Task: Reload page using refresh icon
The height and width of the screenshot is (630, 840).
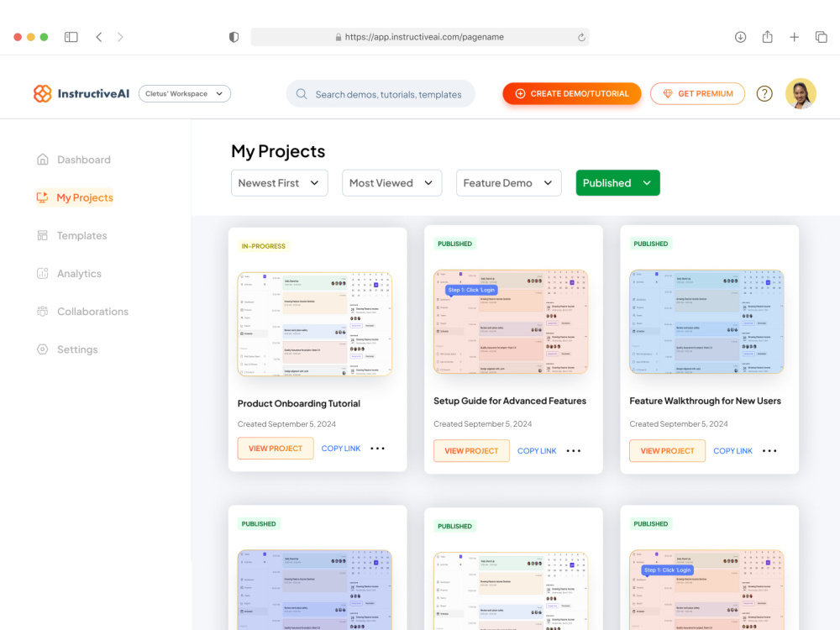Action: coord(581,37)
